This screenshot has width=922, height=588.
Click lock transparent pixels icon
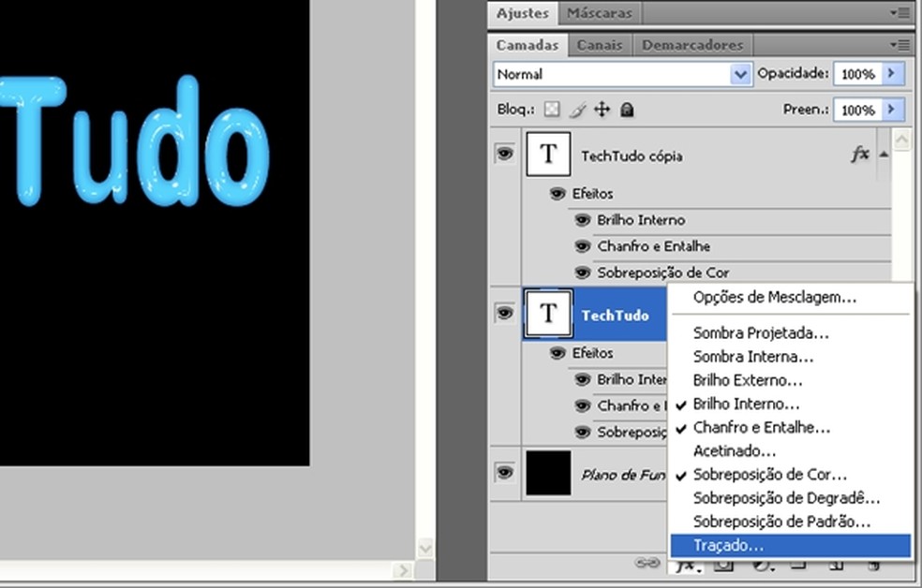[x=552, y=110]
